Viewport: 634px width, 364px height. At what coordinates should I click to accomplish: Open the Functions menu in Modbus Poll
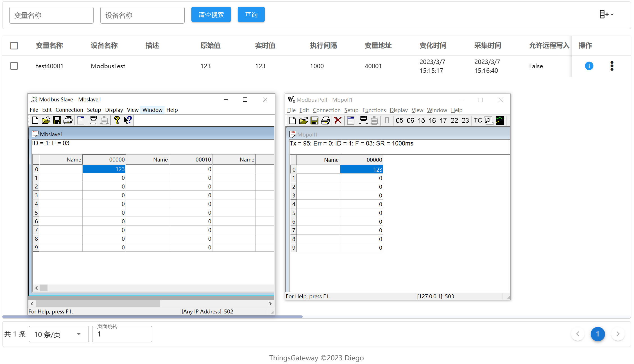(x=374, y=110)
